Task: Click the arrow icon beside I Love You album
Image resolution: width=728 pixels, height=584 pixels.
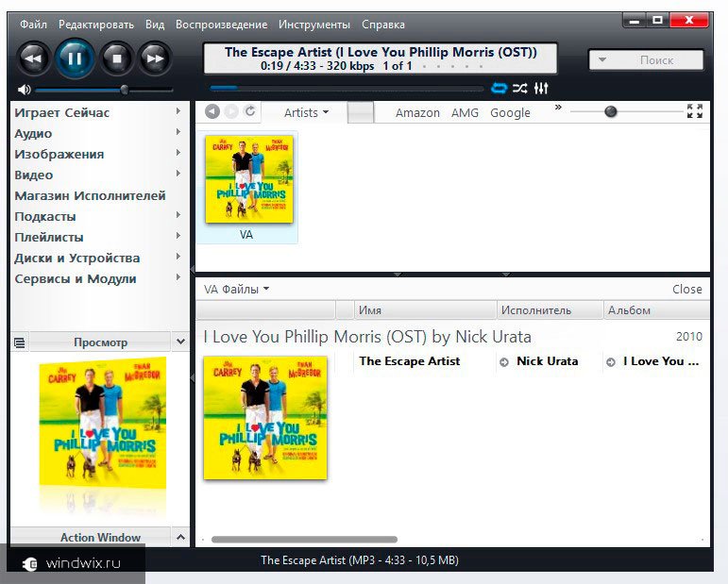Action: (x=611, y=362)
